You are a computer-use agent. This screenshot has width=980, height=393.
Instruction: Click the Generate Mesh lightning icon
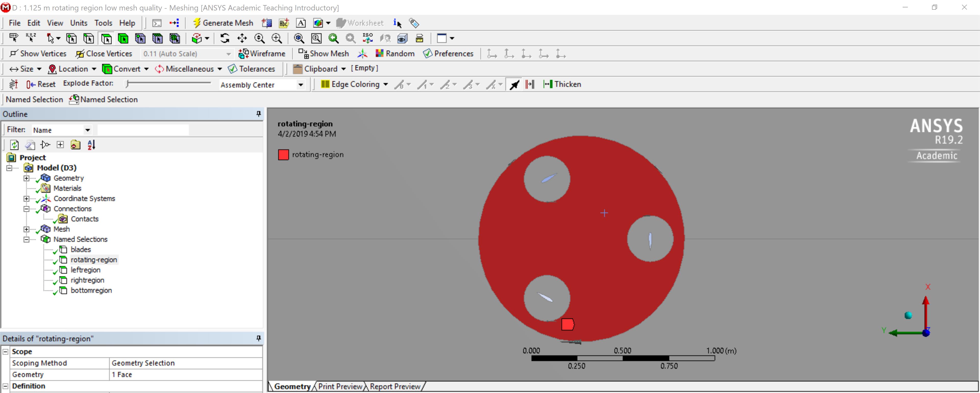pos(196,23)
